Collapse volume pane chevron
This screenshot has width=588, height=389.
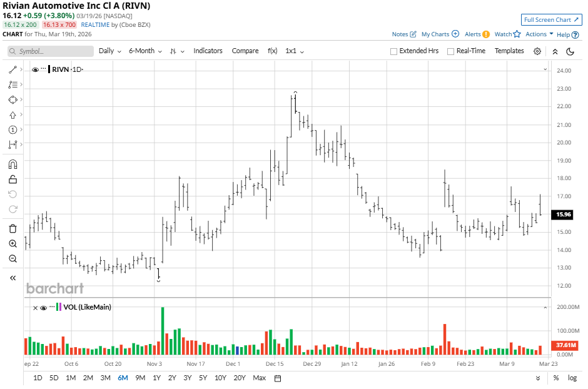[x=545, y=308]
